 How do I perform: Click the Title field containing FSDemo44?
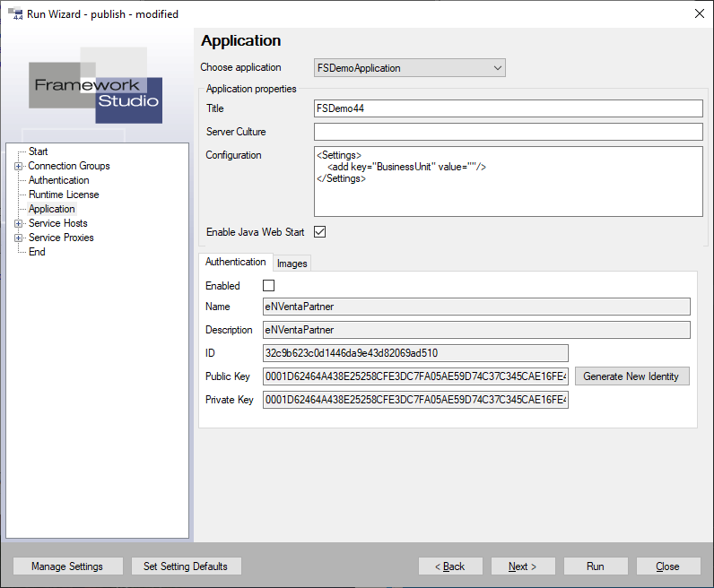509,108
